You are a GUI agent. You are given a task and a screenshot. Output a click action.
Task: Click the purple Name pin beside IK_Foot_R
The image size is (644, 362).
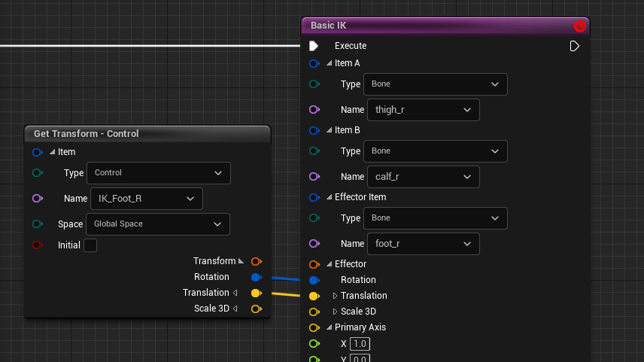pos(38,199)
